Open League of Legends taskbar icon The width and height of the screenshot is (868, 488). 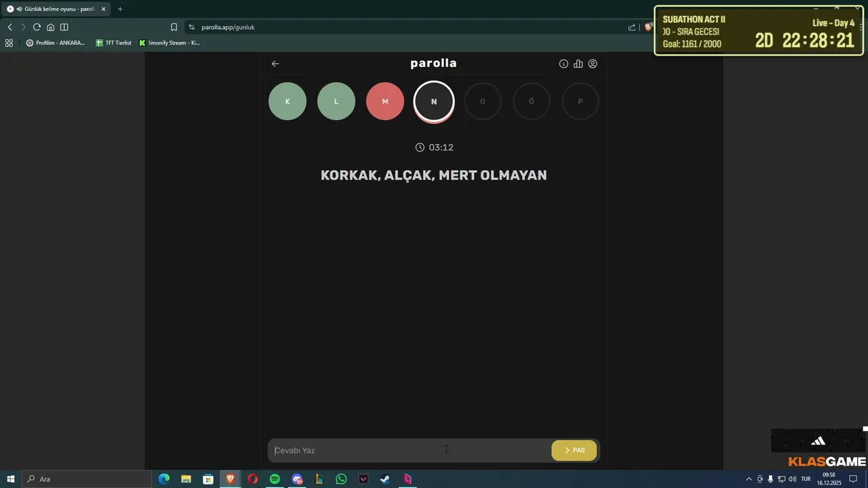[x=319, y=479]
